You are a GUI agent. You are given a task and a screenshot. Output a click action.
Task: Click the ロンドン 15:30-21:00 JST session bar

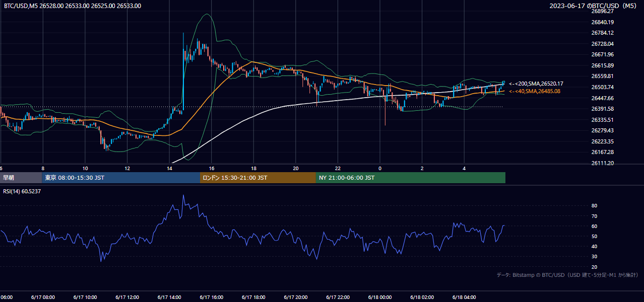pos(258,178)
